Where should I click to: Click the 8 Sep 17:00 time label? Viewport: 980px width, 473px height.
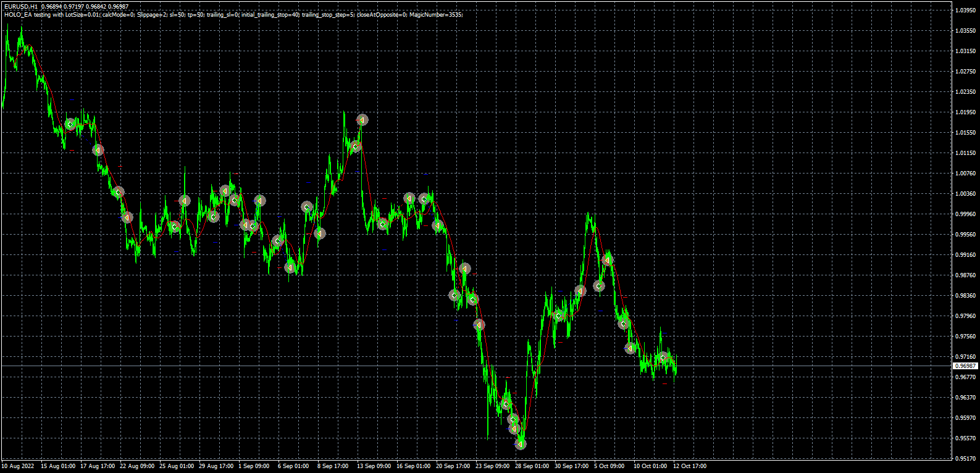tap(333, 466)
